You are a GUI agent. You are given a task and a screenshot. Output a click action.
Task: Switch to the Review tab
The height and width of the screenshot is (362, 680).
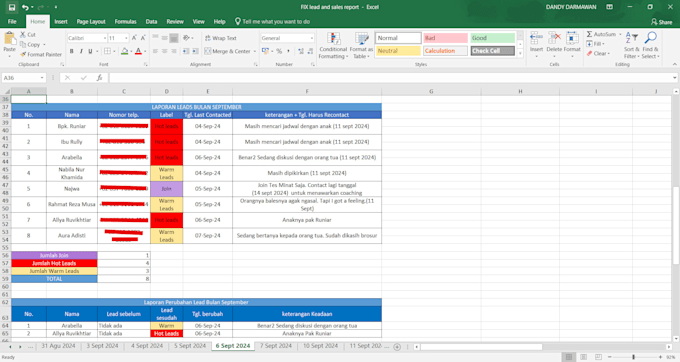(x=175, y=22)
